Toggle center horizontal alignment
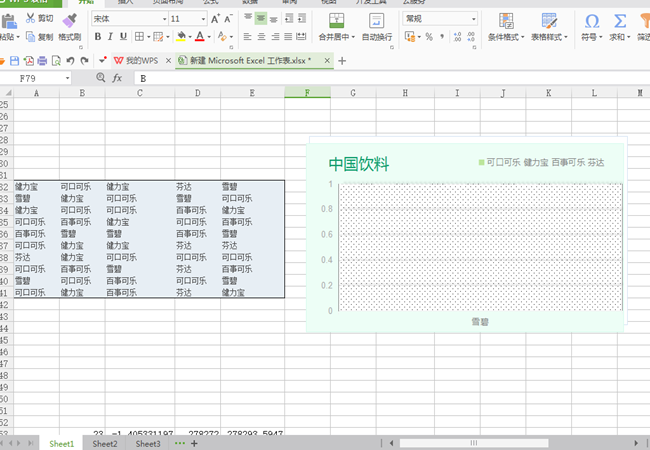Image resolution: width=650 pixels, height=450 pixels. [261, 37]
